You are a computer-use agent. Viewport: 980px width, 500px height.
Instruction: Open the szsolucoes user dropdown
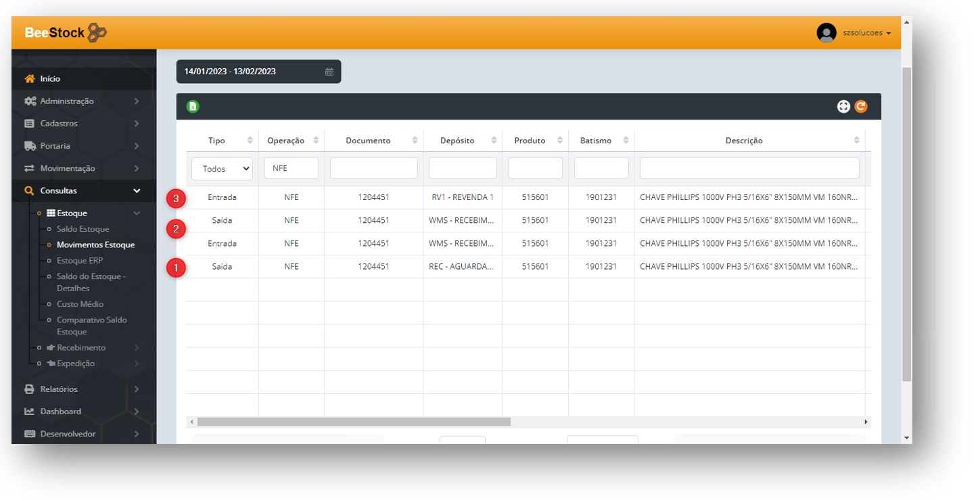click(x=866, y=33)
